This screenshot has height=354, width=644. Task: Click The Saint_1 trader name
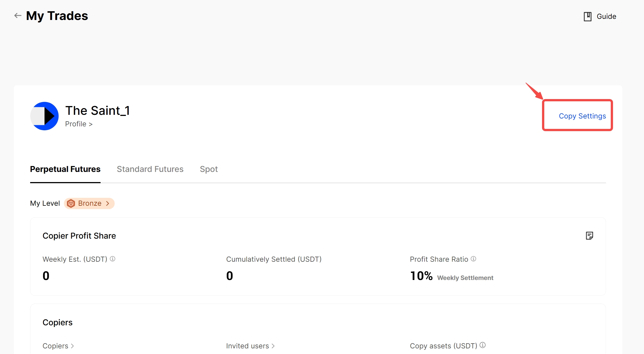97,111
